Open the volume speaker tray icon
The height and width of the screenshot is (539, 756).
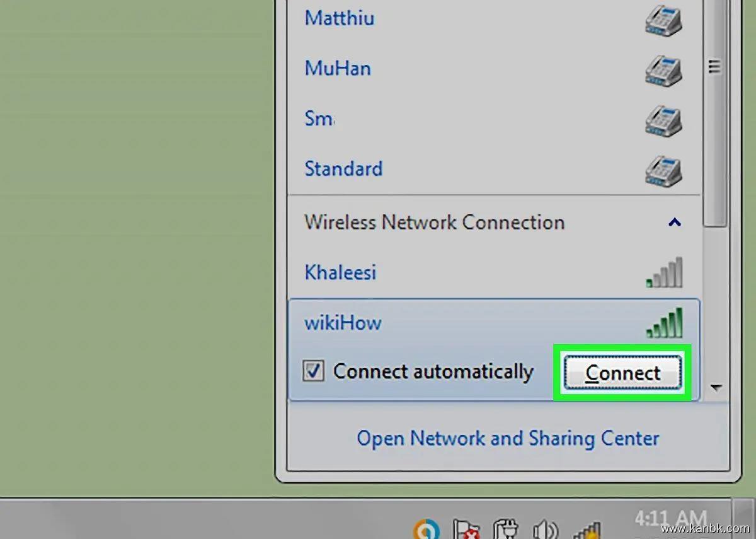click(543, 528)
